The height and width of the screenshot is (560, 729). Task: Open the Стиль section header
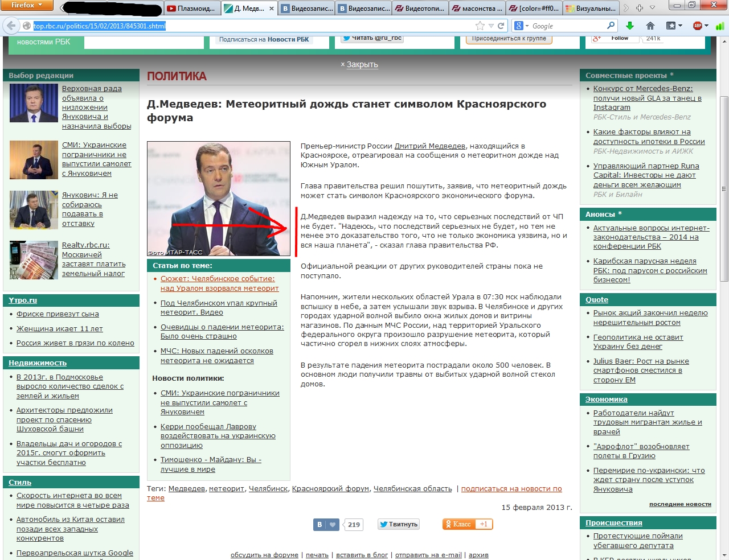[x=20, y=482]
